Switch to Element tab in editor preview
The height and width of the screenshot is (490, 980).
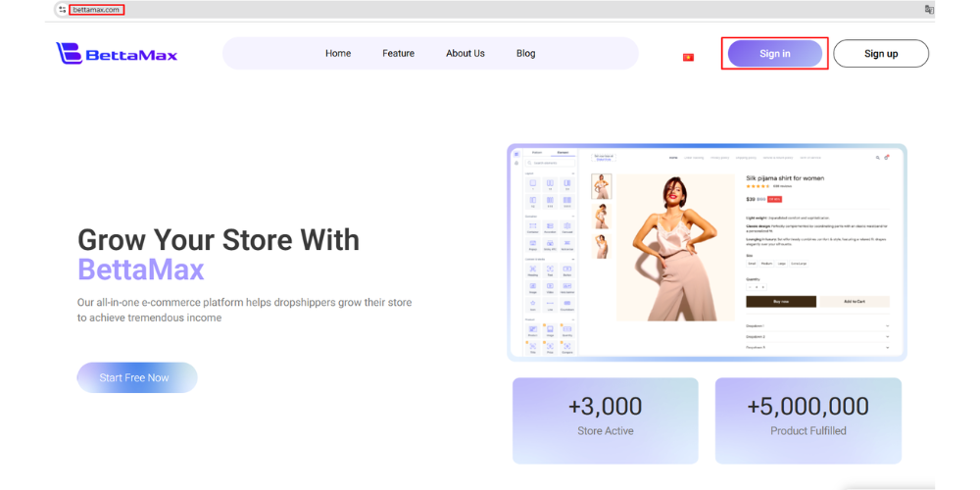click(x=563, y=153)
